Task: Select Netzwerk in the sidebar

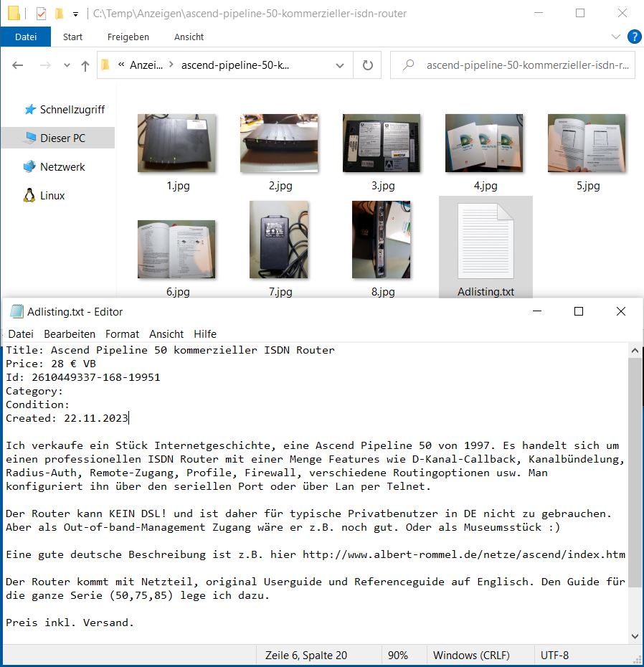Action: coord(62,167)
